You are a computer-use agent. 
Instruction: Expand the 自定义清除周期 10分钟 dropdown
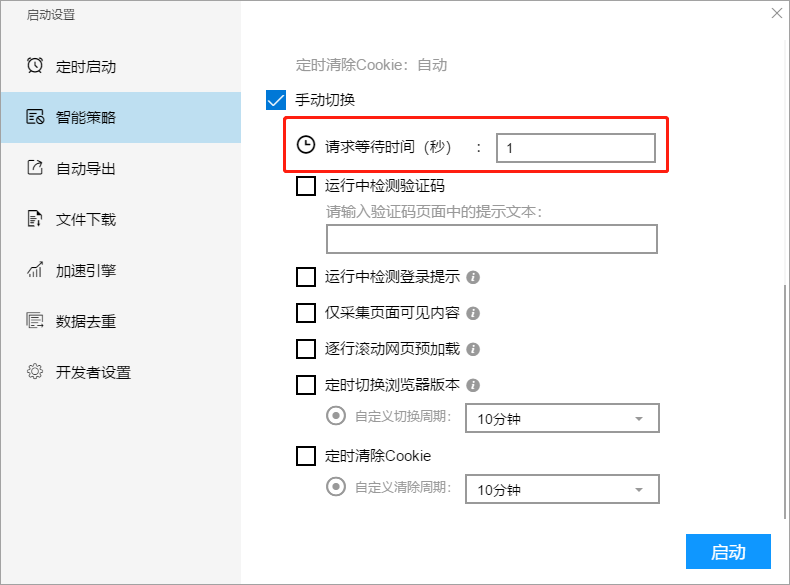coord(562,489)
